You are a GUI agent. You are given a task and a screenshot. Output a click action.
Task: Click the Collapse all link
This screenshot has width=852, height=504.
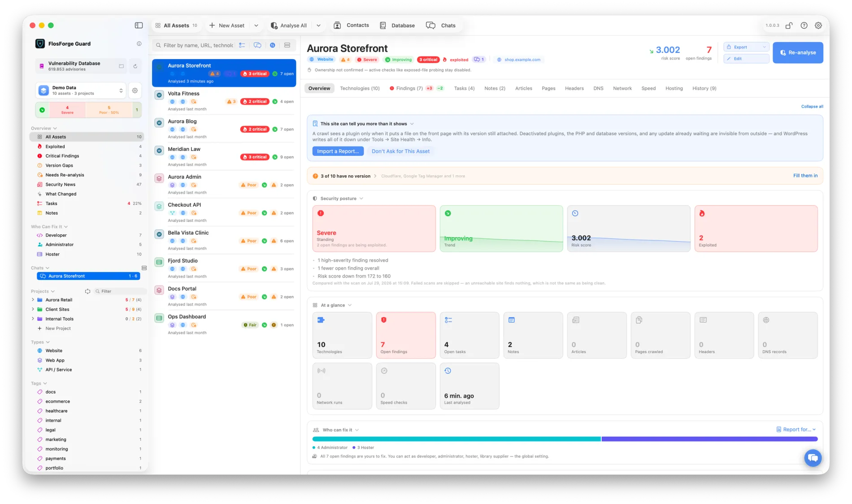coord(812,107)
